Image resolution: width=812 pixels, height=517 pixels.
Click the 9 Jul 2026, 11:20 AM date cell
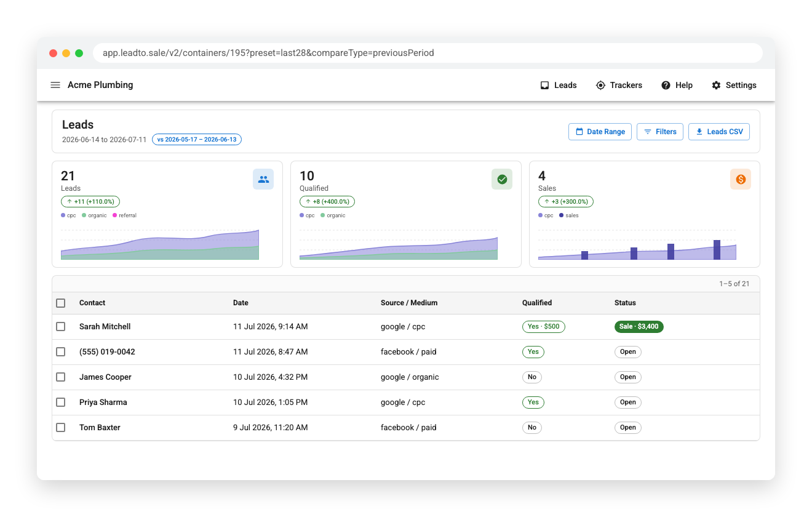[271, 428]
